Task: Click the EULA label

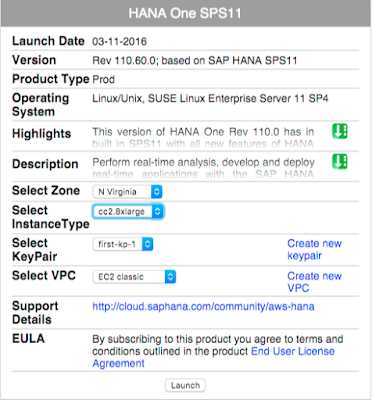Action: pyautogui.click(x=28, y=339)
